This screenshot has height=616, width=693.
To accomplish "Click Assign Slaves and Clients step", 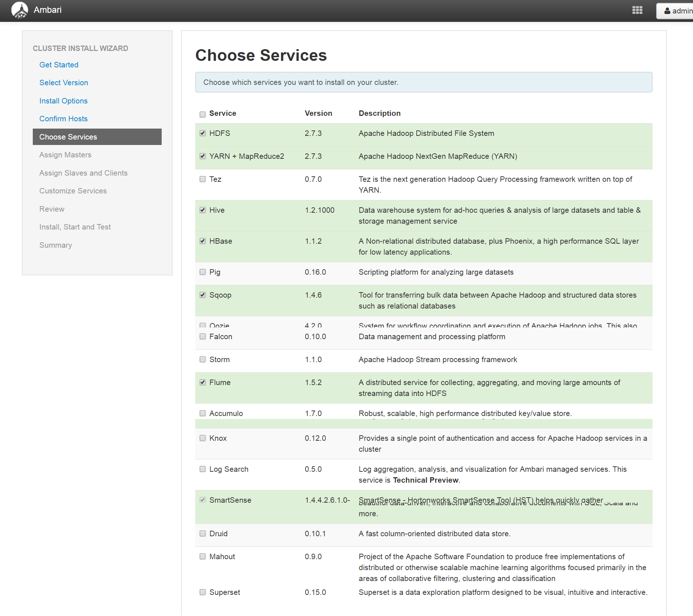I will click(83, 173).
